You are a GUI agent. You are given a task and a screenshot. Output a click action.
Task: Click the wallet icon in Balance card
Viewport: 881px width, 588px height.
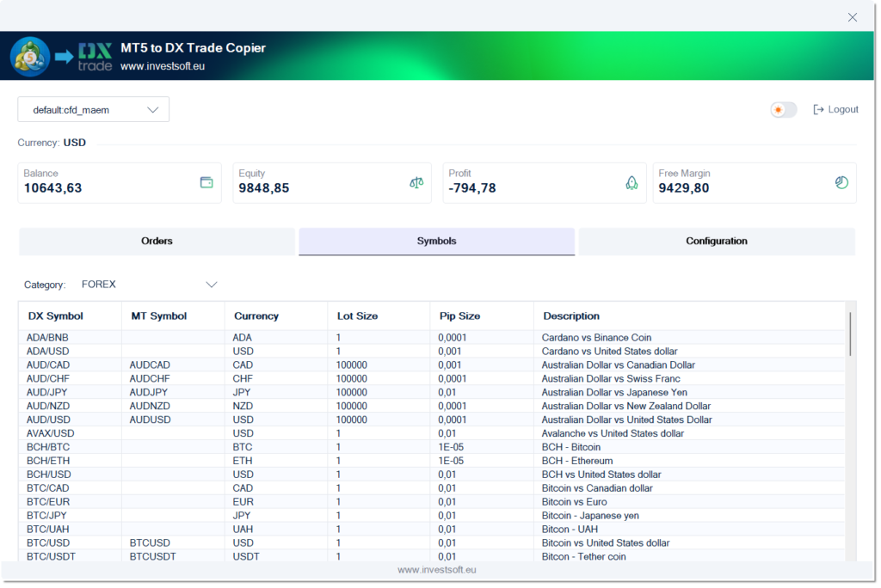pos(206,182)
